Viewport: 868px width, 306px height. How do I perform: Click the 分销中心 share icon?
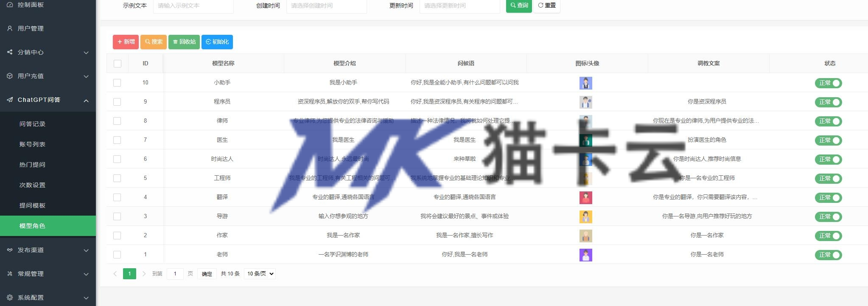click(10, 52)
